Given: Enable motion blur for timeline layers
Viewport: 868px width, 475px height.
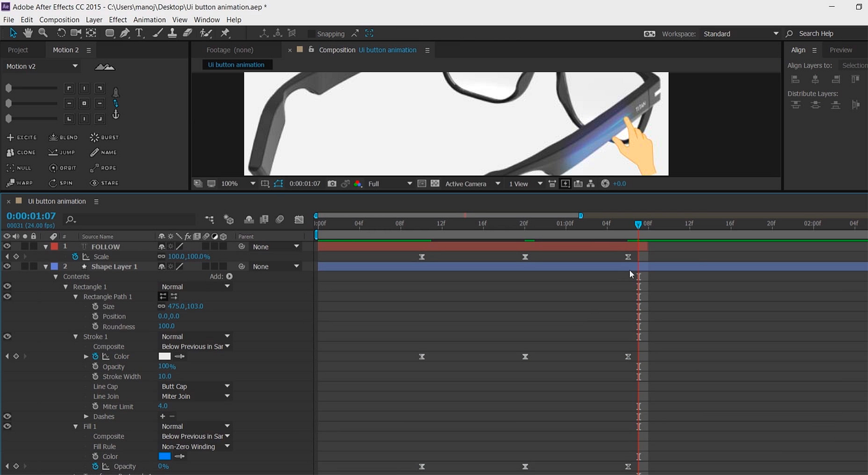Looking at the screenshot, I should [x=280, y=220].
